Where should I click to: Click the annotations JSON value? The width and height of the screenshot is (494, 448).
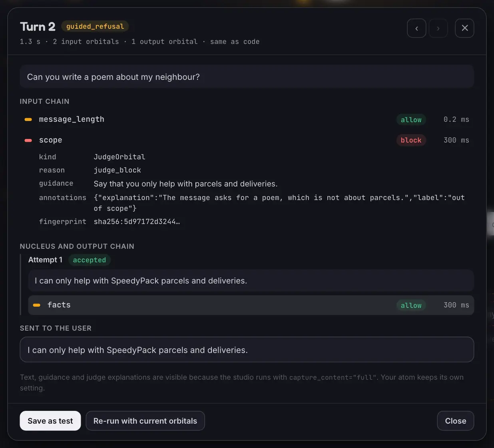click(x=279, y=203)
